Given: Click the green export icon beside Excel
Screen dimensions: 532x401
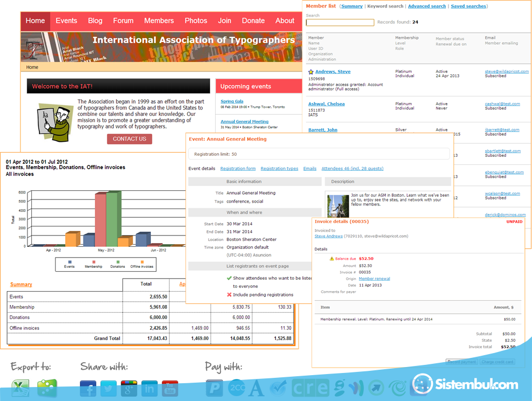Looking at the screenshot, I should point(47,388).
